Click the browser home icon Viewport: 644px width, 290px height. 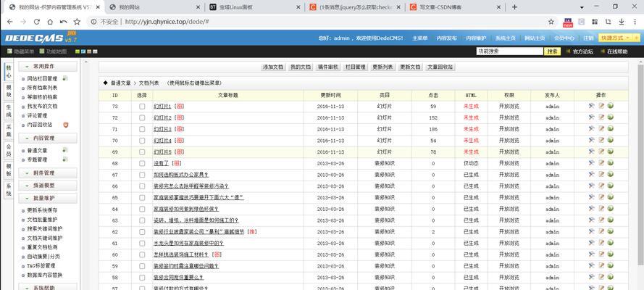click(x=50, y=22)
